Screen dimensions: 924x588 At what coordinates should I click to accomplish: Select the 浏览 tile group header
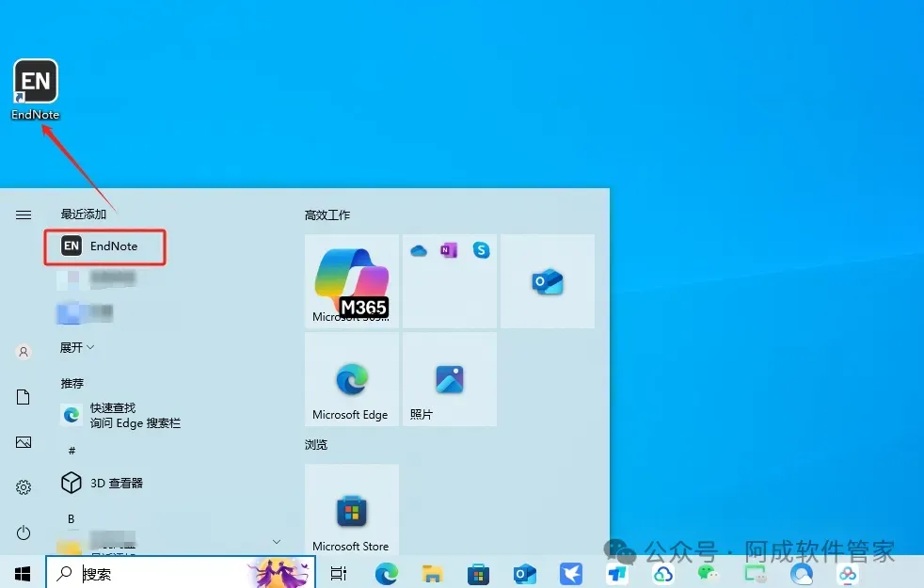click(x=316, y=445)
